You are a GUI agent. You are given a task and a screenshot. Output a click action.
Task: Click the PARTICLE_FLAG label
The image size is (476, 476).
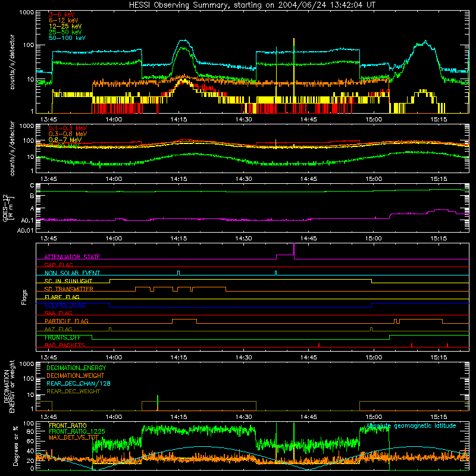point(67,321)
